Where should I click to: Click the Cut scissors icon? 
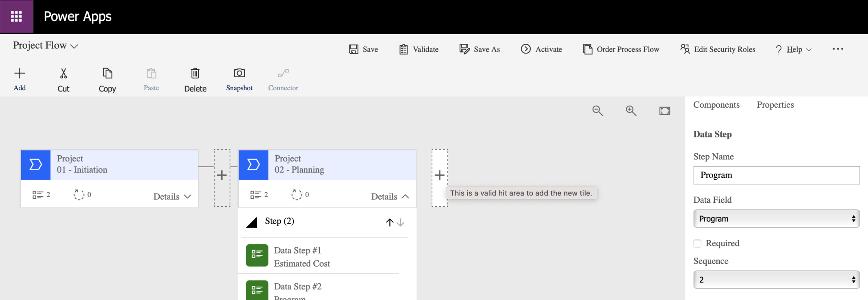point(63,74)
